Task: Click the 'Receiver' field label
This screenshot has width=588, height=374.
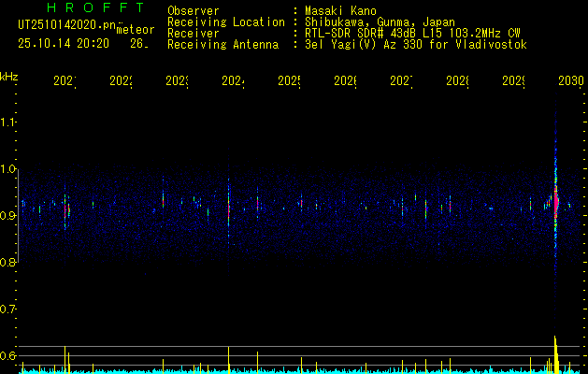Action: (194, 34)
